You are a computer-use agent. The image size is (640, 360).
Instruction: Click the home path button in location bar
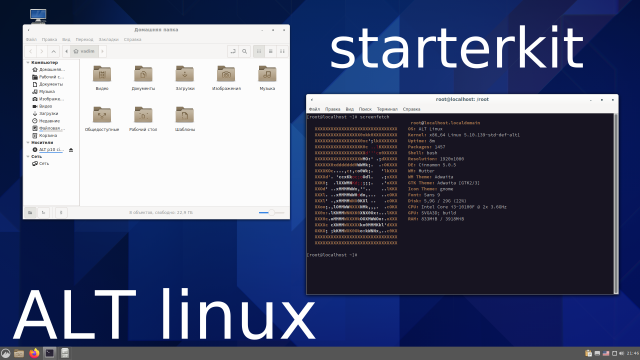(84, 51)
